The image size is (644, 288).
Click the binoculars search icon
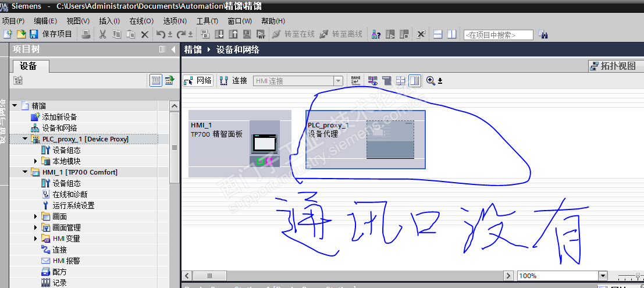pyautogui.click(x=543, y=34)
